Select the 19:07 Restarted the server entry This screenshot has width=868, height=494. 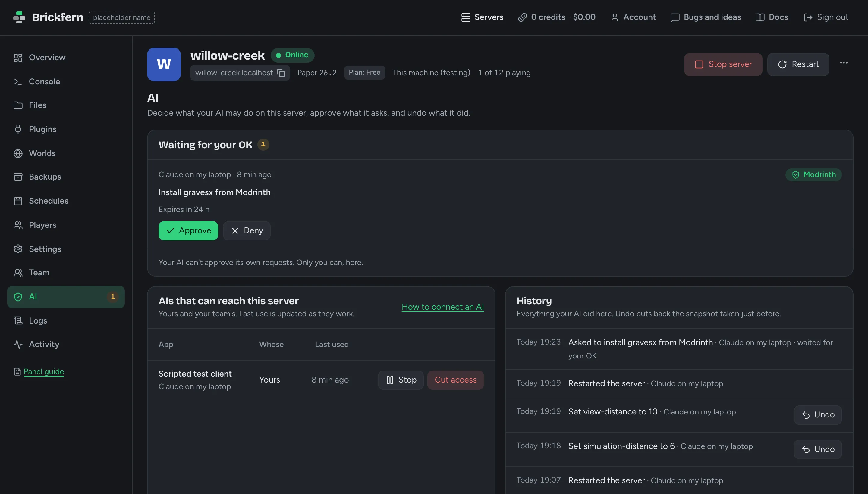point(679,480)
